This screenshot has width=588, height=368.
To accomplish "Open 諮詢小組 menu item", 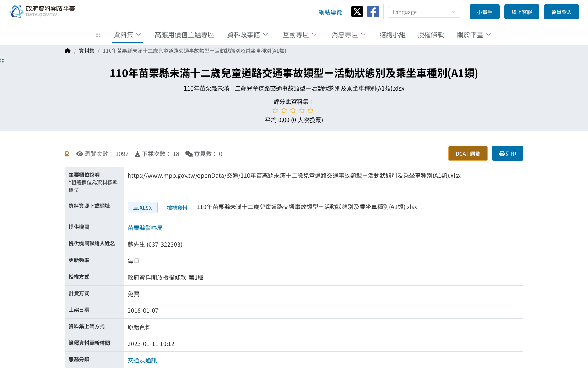I will coord(392,35).
